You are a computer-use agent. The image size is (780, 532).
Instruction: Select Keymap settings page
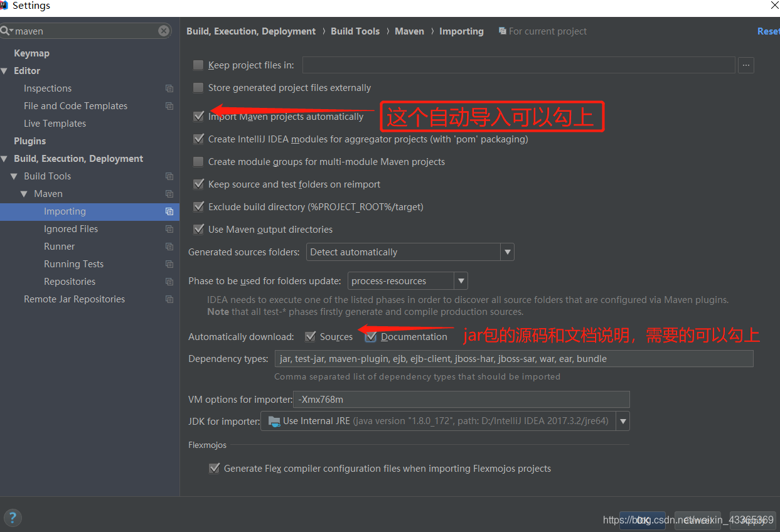pyautogui.click(x=31, y=53)
